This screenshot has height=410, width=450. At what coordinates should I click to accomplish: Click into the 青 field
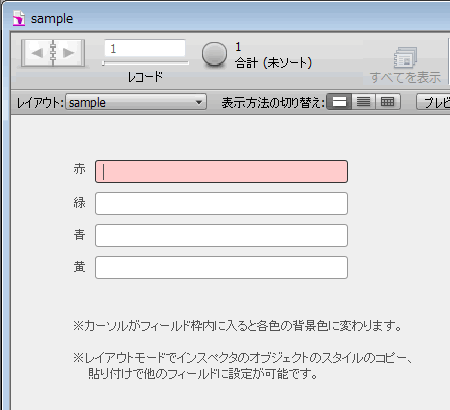[221, 235]
